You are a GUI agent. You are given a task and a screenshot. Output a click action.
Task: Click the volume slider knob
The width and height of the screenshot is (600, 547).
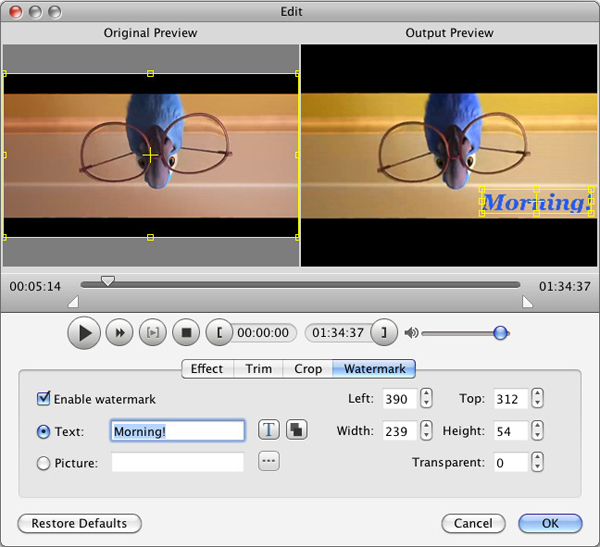(x=501, y=333)
